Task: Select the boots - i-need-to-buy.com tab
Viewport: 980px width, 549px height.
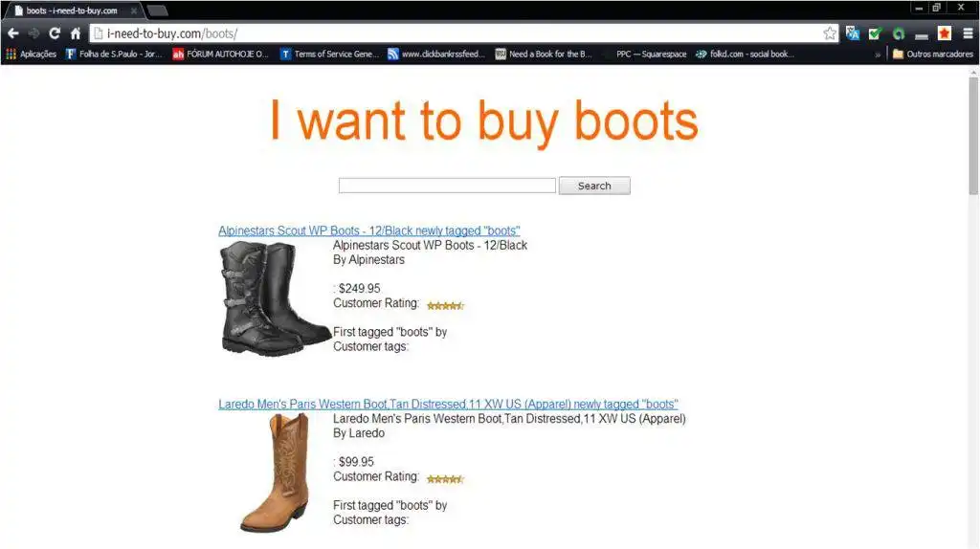Action: coord(72,11)
